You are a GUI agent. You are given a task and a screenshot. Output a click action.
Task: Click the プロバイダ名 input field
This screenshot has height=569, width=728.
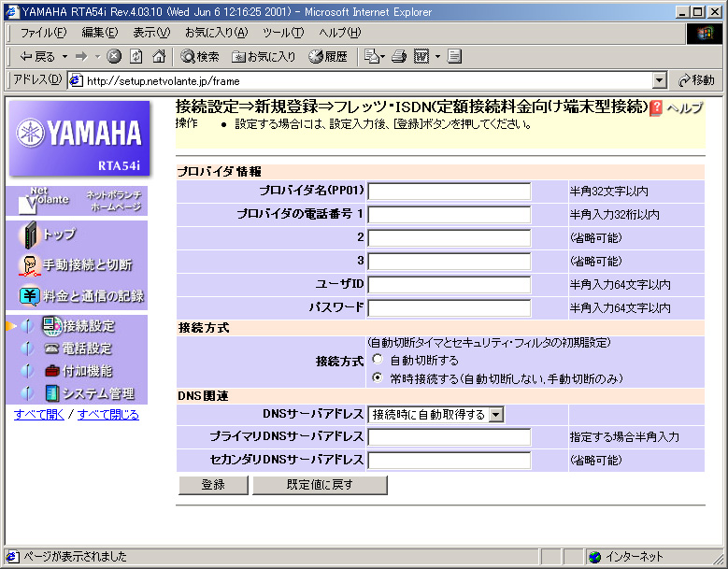point(449,192)
